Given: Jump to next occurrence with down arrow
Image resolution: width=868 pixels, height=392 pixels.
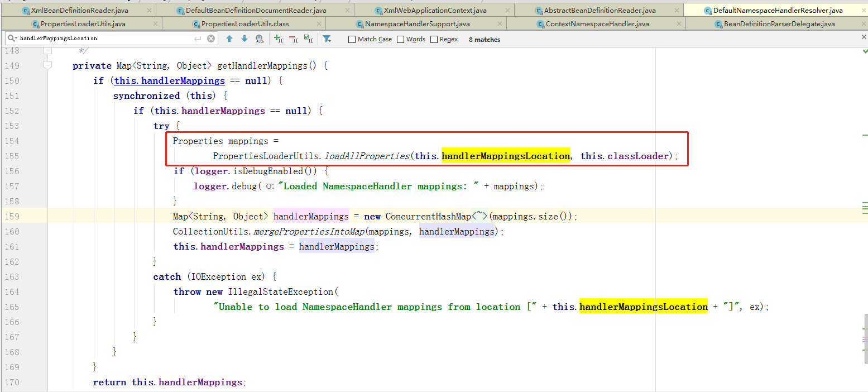Looking at the screenshot, I should pyautogui.click(x=244, y=39).
